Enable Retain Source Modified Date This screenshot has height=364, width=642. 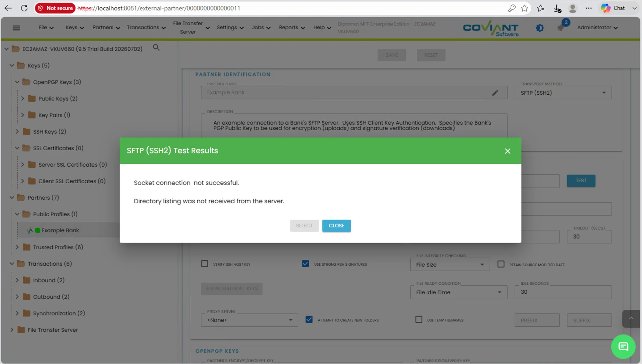coord(501,264)
